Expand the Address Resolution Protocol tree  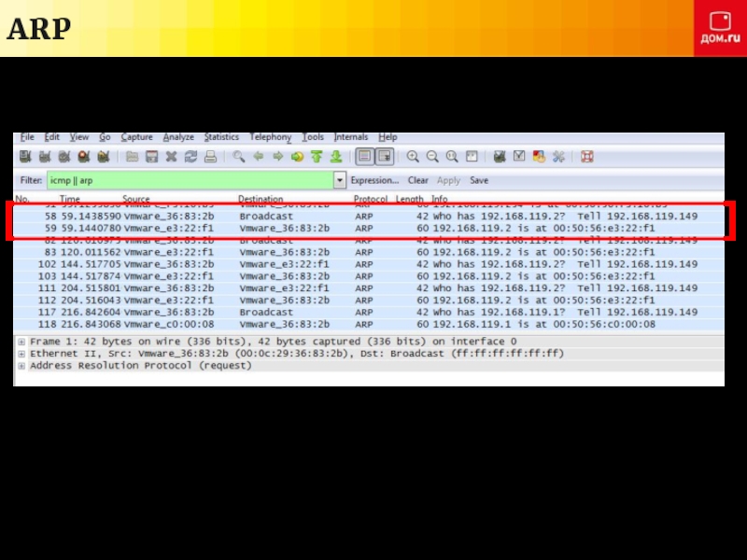coord(21,366)
